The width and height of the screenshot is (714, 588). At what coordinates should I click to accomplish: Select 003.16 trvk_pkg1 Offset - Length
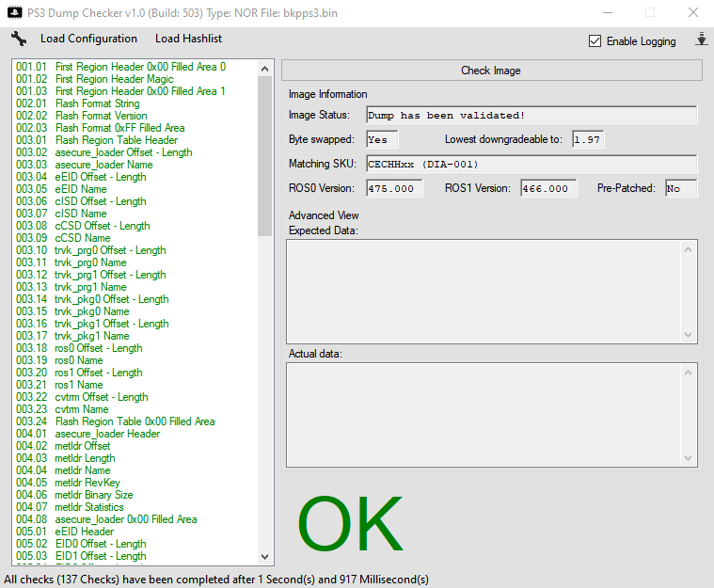[92, 324]
